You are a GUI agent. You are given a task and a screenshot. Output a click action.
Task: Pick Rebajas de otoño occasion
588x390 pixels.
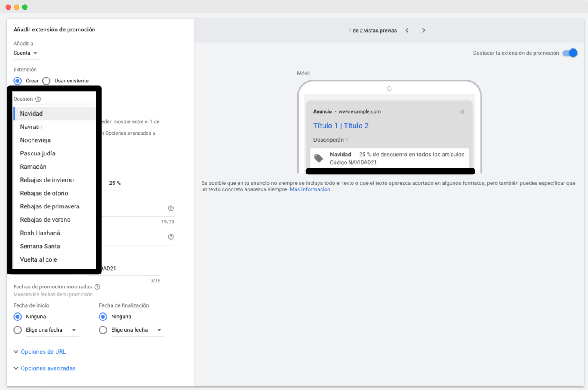point(55,193)
